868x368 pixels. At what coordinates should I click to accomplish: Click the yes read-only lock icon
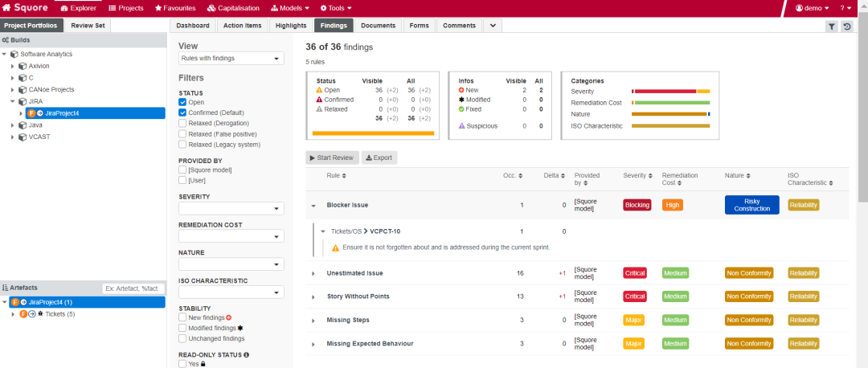point(203,364)
